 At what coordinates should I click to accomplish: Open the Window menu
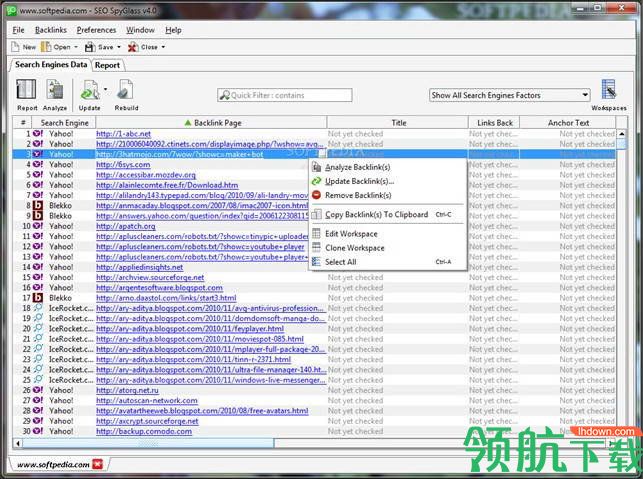coord(140,30)
